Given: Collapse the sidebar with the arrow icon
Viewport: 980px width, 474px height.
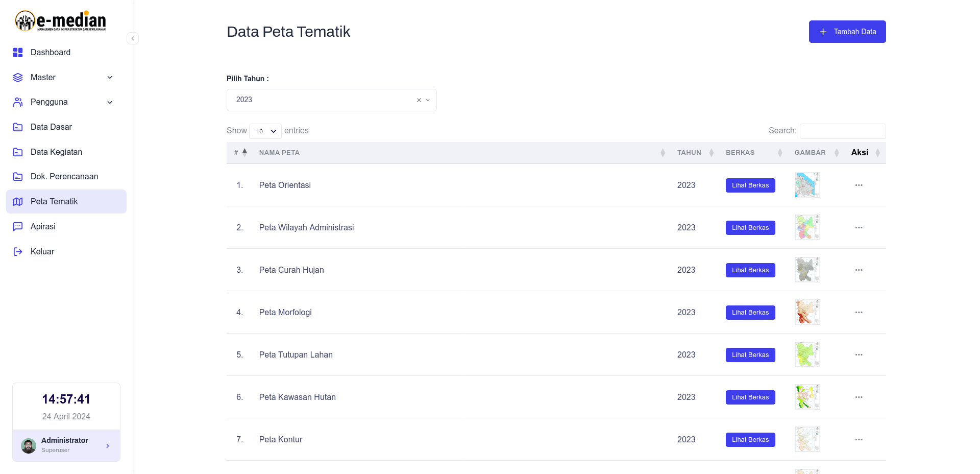Looking at the screenshot, I should [133, 38].
